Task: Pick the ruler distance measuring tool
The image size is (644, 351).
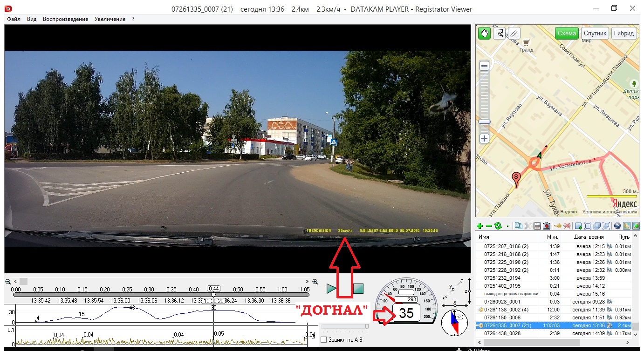Action: [514, 34]
